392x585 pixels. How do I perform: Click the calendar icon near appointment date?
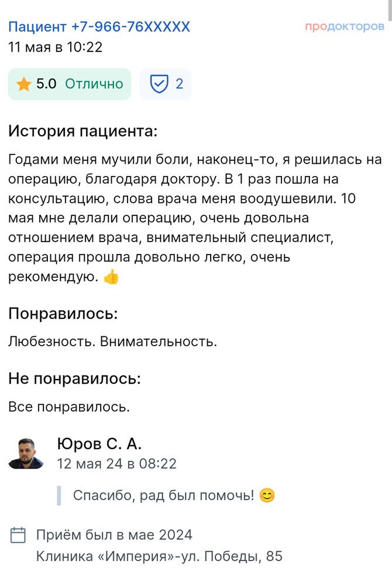point(19,535)
